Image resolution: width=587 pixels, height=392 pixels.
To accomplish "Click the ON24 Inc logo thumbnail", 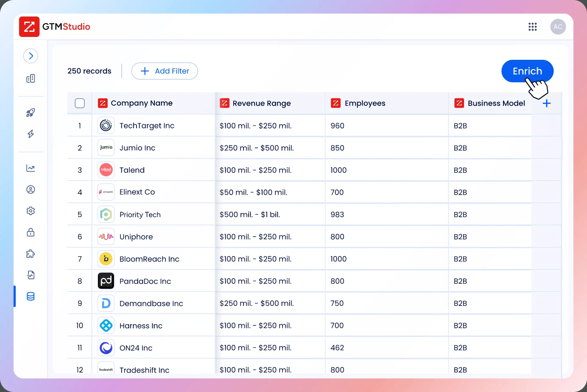I will click(106, 347).
